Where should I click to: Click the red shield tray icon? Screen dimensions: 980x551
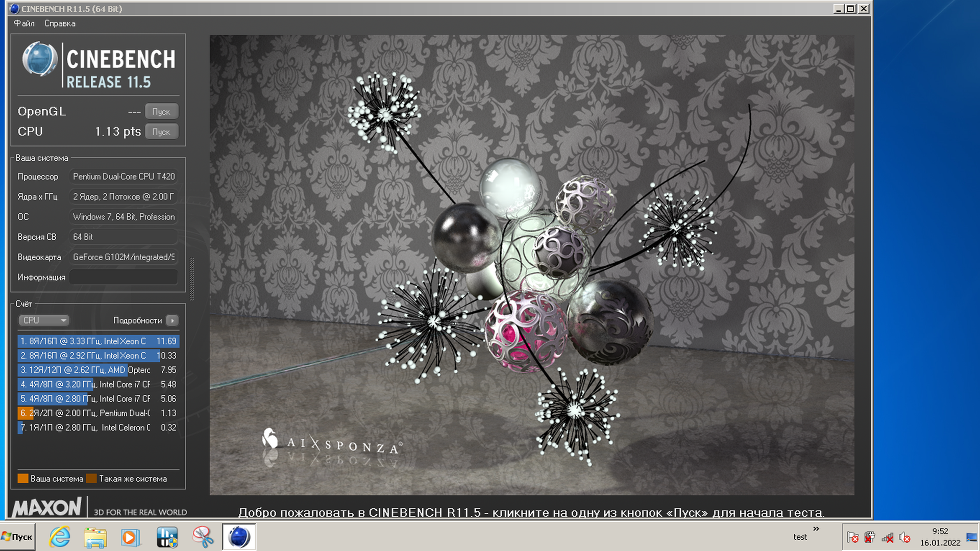click(870, 537)
